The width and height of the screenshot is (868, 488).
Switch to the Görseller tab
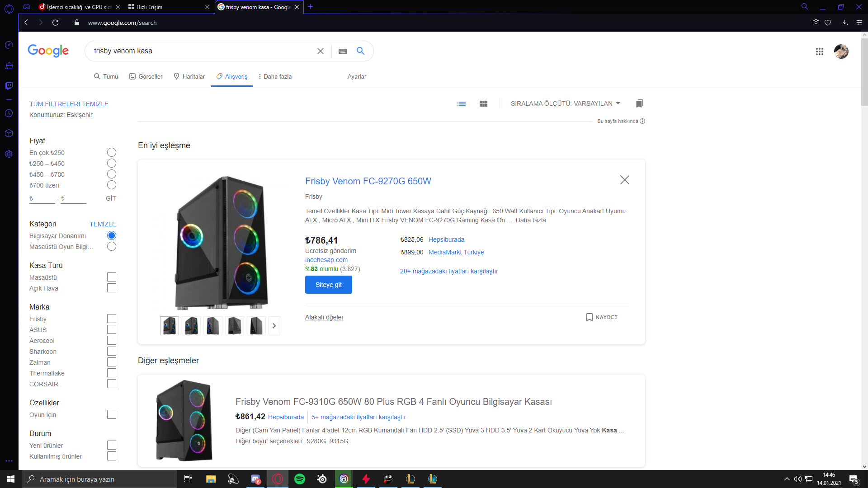click(146, 77)
